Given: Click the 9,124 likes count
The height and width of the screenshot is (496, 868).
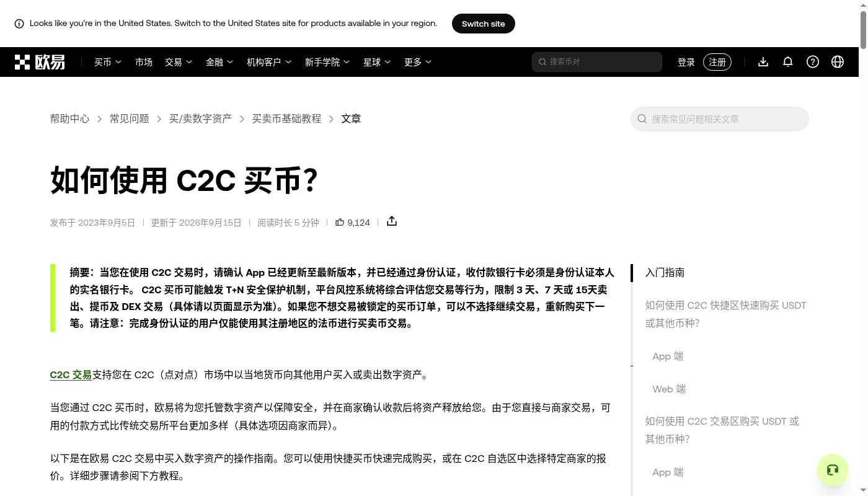Looking at the screenshot, I should click(x=358, y=223).
